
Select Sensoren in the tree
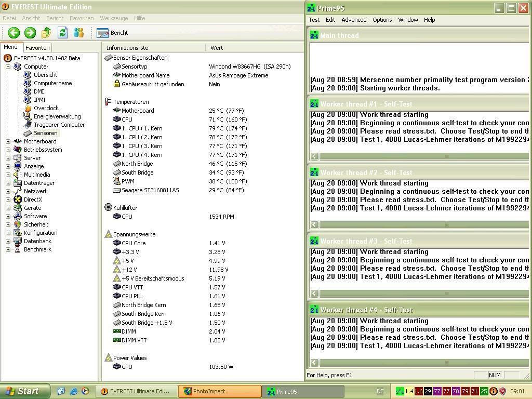46,133
